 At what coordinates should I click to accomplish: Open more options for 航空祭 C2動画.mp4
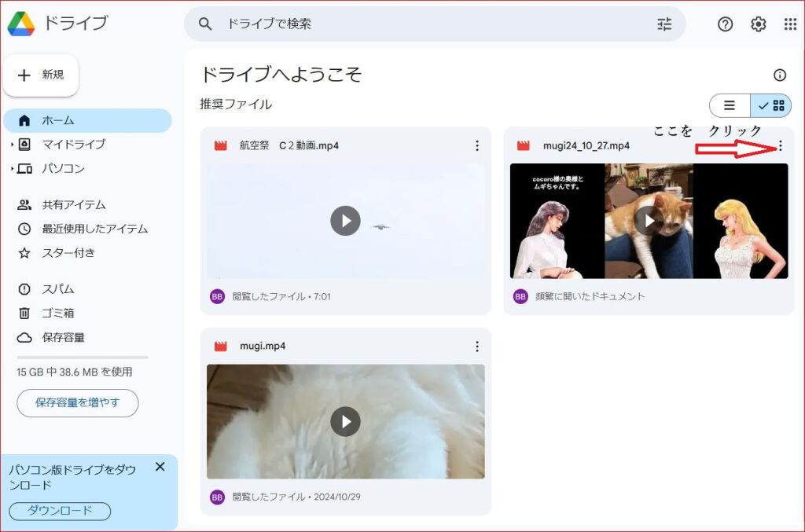pyautogui.click(x=476, y=145)
